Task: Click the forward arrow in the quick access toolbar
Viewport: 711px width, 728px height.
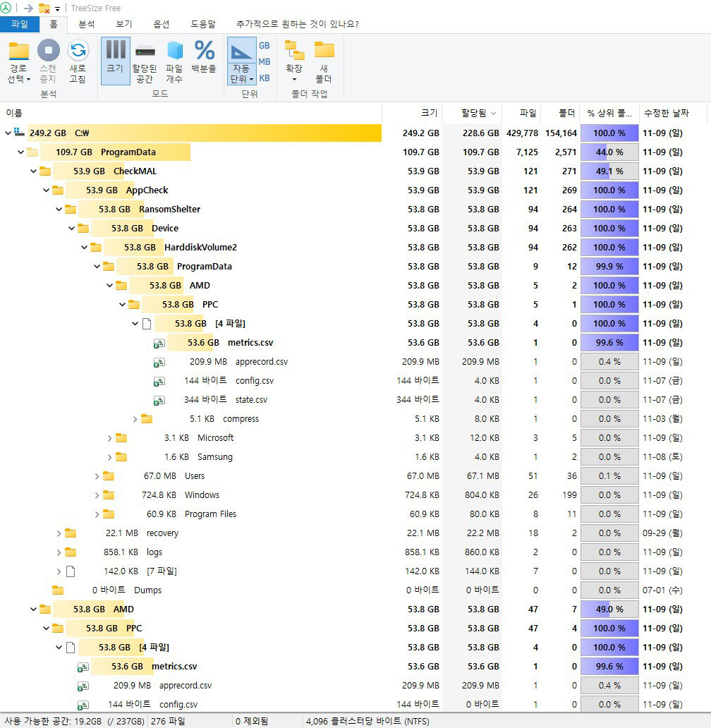Action: [28, 8]
